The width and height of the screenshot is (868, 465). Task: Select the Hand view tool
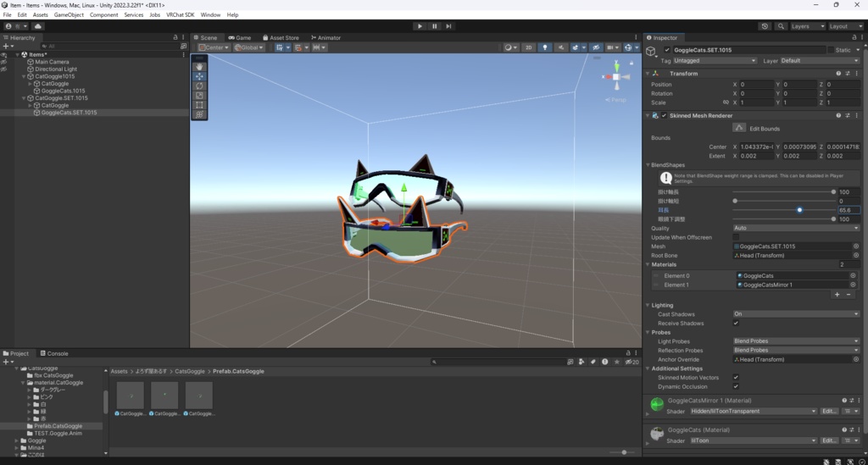tap(199, 66)
